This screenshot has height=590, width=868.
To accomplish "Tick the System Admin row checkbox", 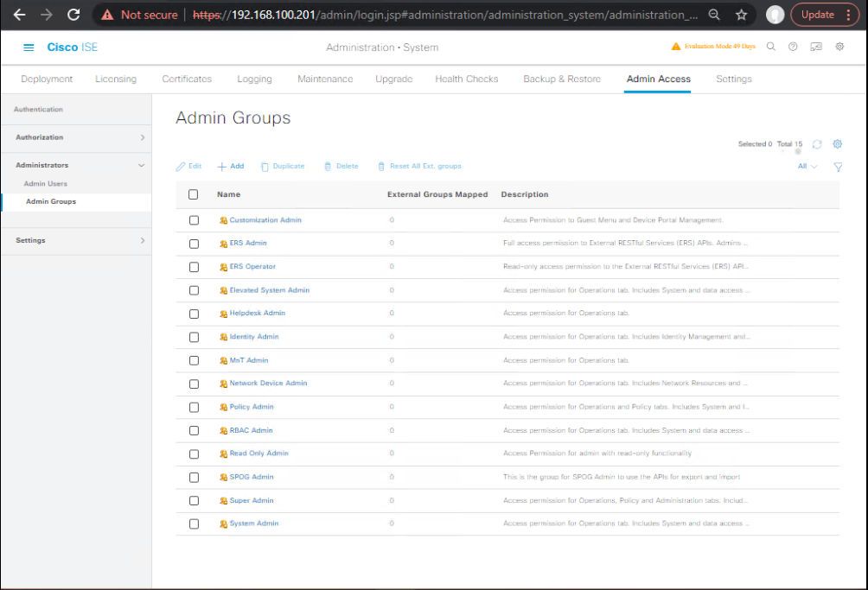I will coord(194,524).
